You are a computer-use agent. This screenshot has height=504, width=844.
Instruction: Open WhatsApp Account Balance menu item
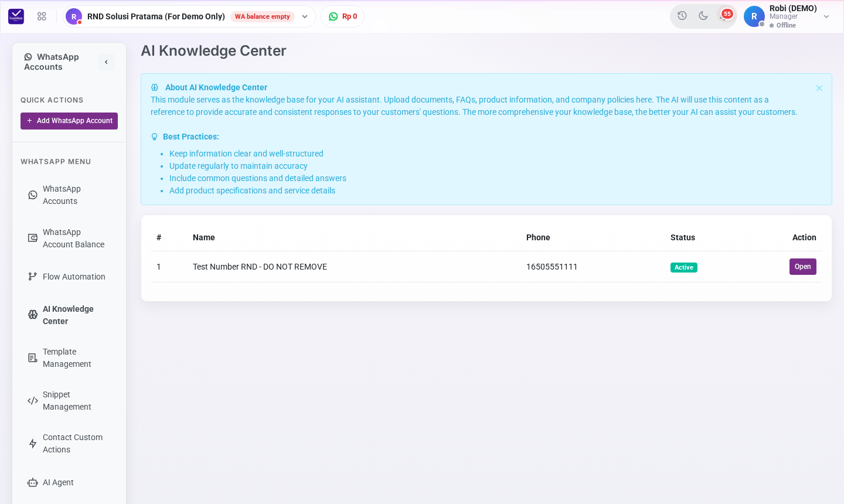click(x=69, y=239)
